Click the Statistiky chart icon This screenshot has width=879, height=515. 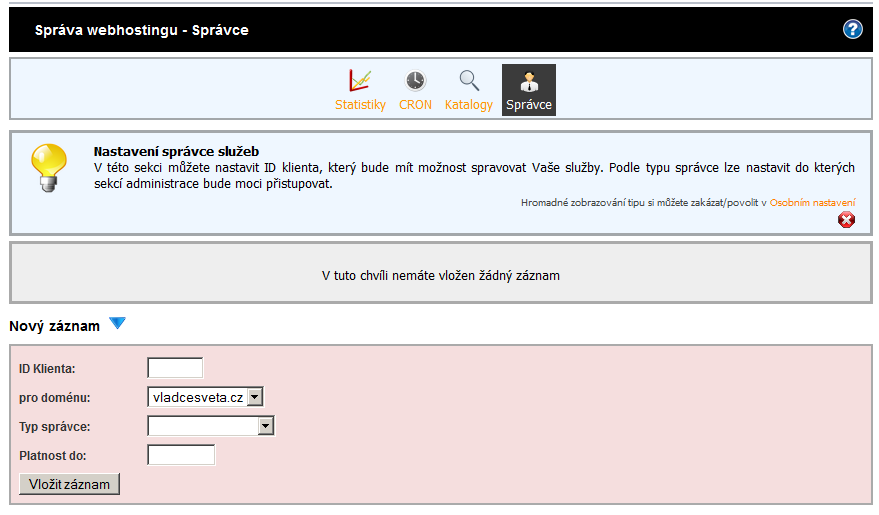coord(360,81)
